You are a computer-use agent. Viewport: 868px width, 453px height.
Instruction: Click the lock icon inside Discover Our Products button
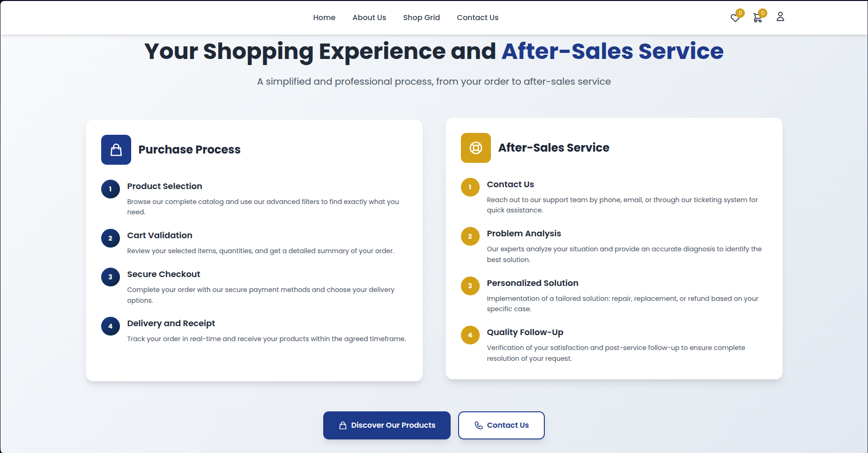[x=342, y=425]
